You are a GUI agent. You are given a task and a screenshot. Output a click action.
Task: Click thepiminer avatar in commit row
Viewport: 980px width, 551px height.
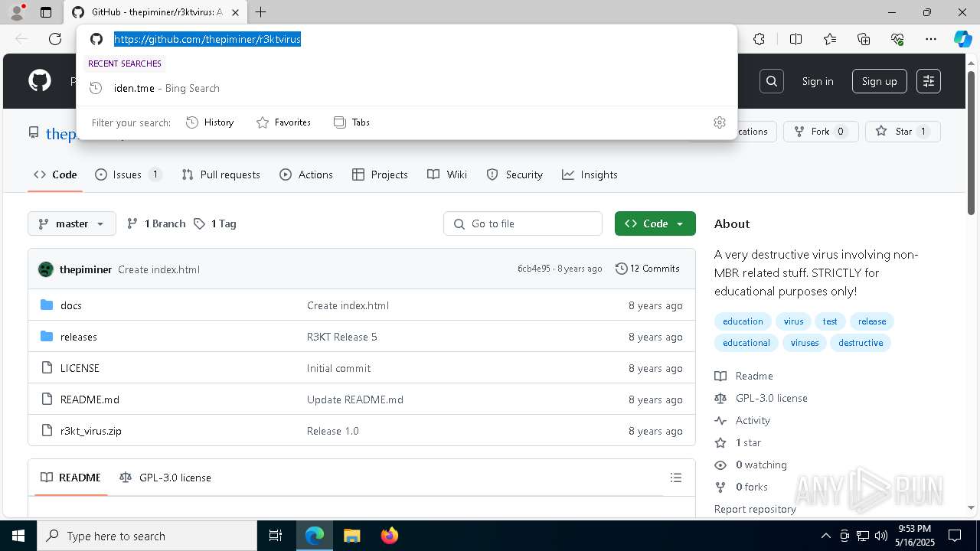point(46,269)
